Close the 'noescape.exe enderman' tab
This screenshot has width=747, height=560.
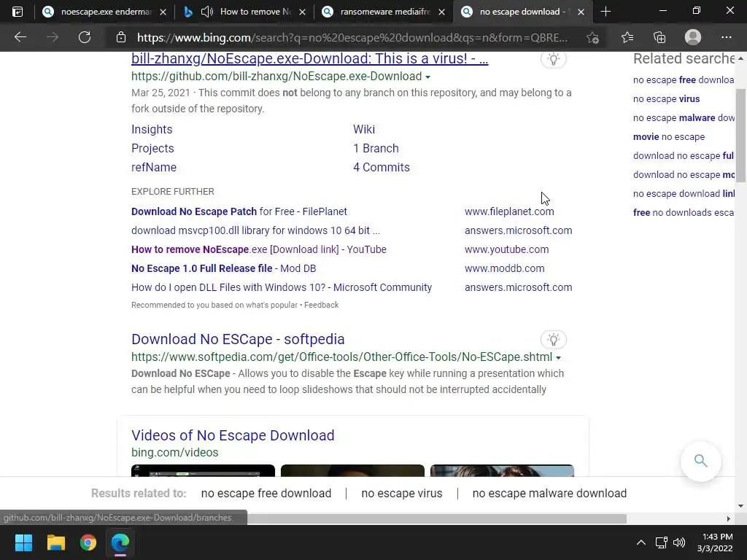point(163,12)
